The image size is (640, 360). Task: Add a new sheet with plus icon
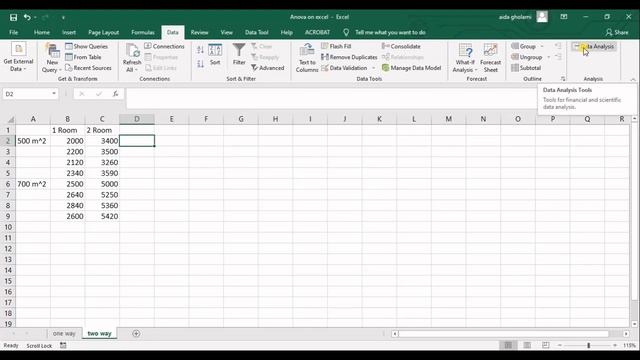136,334
